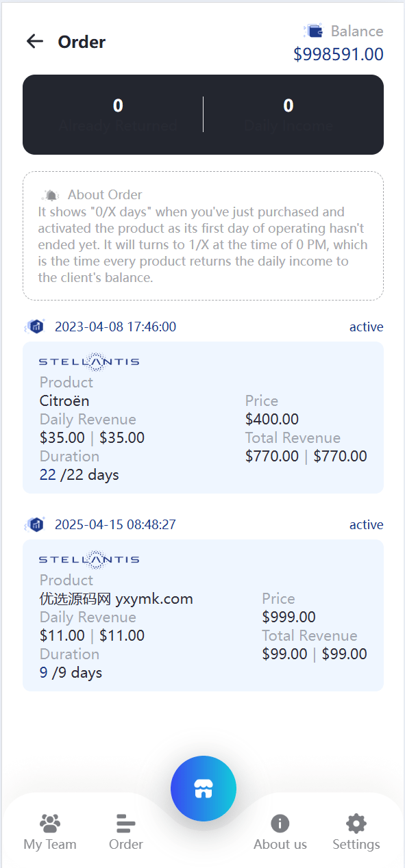The width and height of the screenshot is (405, 868).
Task: Click the Stellantis logo in the Citroën order
Action: [x=89, y=361]
